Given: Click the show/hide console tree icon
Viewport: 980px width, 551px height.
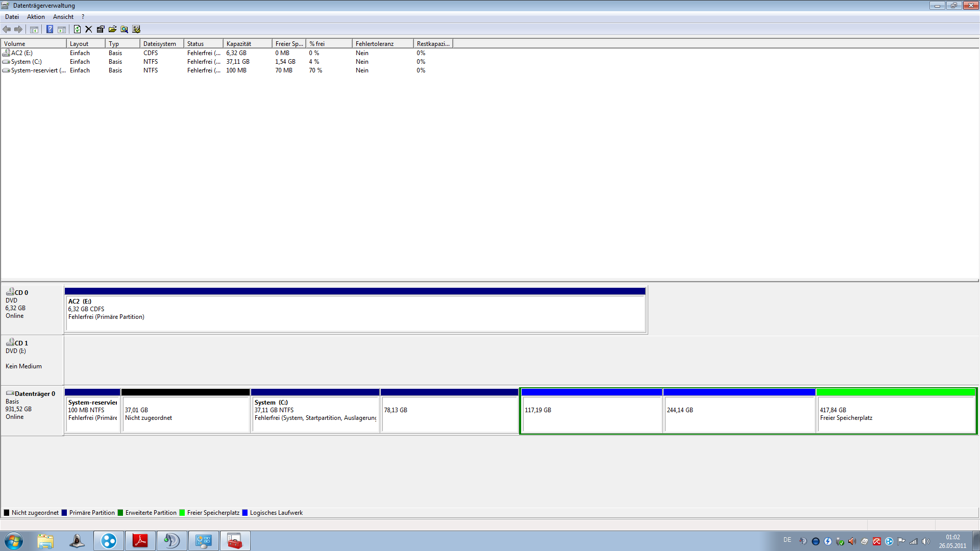Looking at the screenshot, I should click(x=34, y=29).
